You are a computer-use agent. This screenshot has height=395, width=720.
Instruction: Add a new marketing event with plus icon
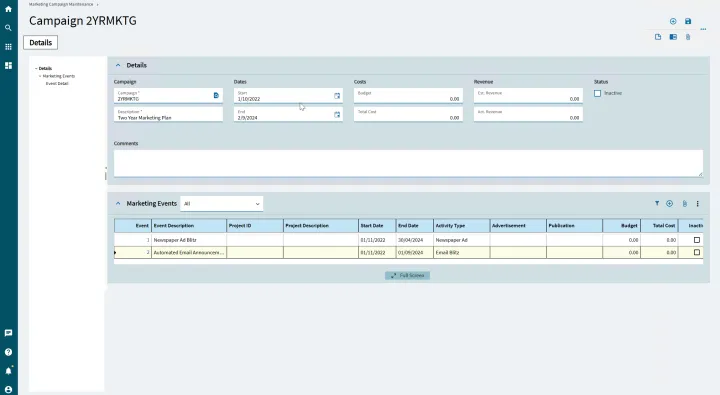(x=669, y=203)
